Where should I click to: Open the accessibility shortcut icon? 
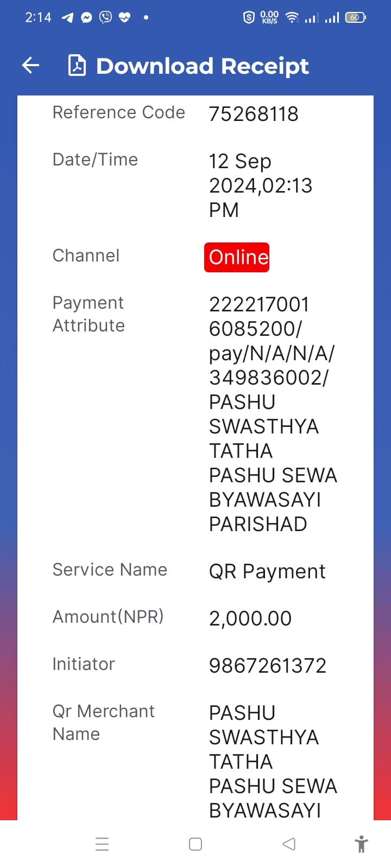click(361, 844)
